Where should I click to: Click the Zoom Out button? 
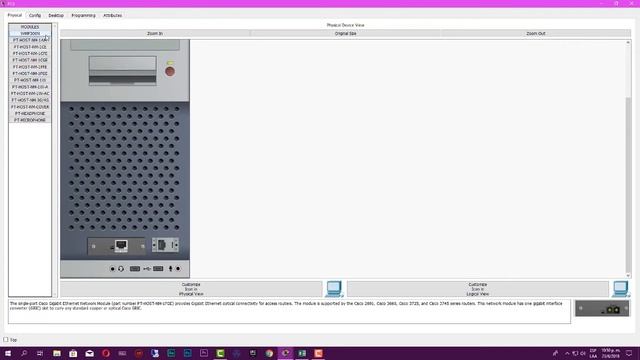coord(536,33)
